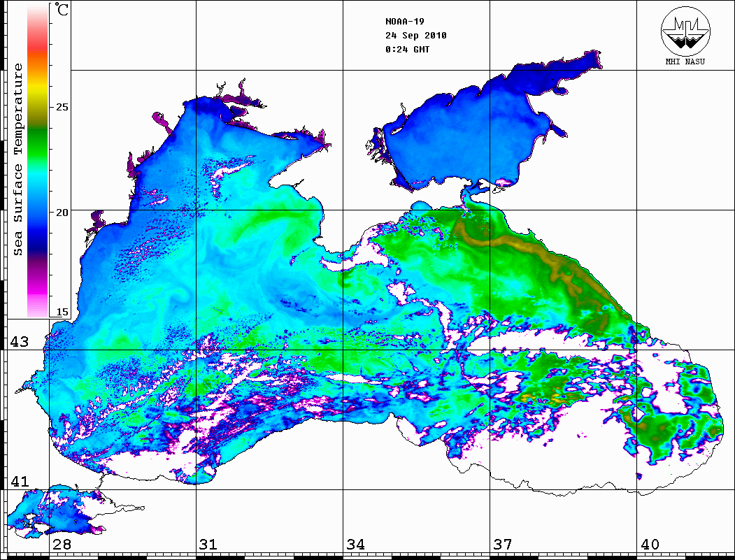735x560 pixels.
Task: Click the time '0:24 GMT'
Action: [407, 49]
